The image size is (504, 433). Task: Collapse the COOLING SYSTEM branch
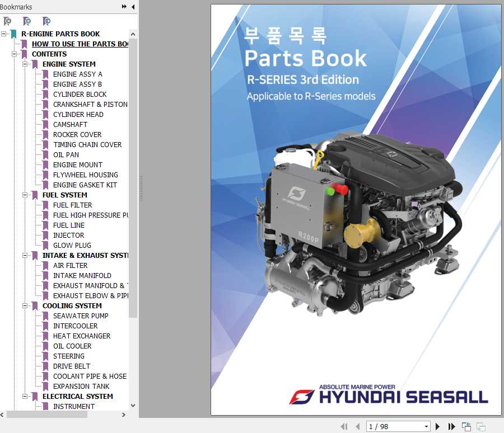click(25, 306)
